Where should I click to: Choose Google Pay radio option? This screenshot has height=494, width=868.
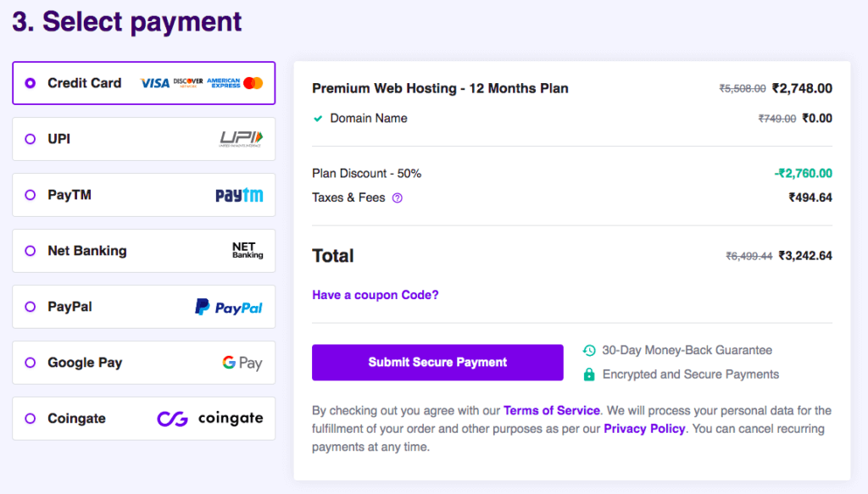pos(31,363)
